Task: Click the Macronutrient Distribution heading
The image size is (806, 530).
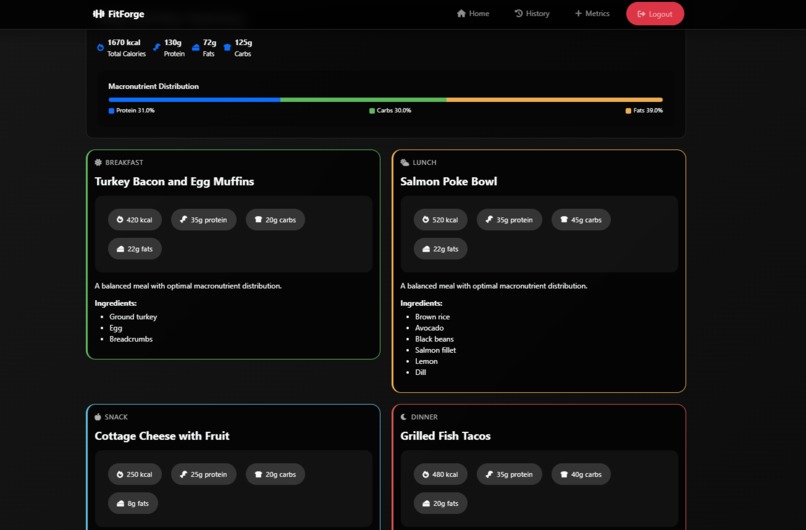Action: [x=153, y=86]
